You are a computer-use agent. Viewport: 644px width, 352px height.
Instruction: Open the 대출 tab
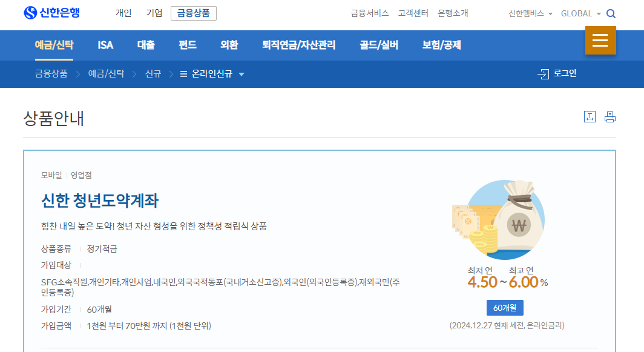146,45
